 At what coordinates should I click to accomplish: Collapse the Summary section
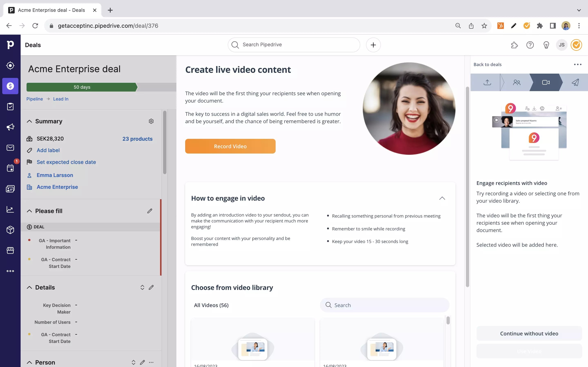pyautogui.click(x=29, y=121)
